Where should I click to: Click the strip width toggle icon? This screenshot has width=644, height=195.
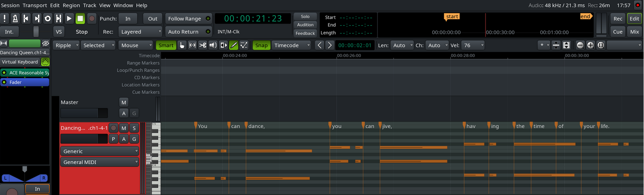coord(4,43)
